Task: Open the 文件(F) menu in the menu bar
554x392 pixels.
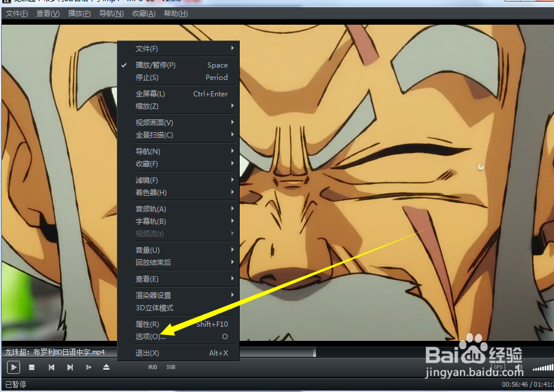Action: (16, 14)
